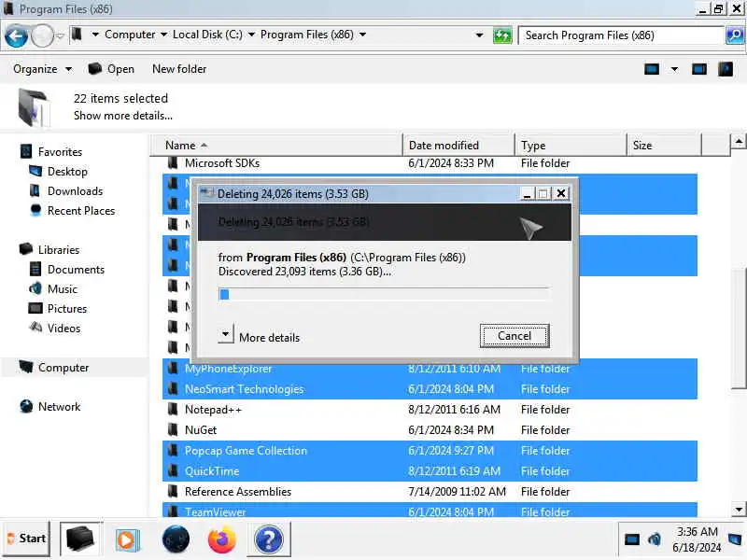Open the media player taskbar icon
Viewport: 747px width, 560px height.
pyautogui.click(x=126, y=540)
